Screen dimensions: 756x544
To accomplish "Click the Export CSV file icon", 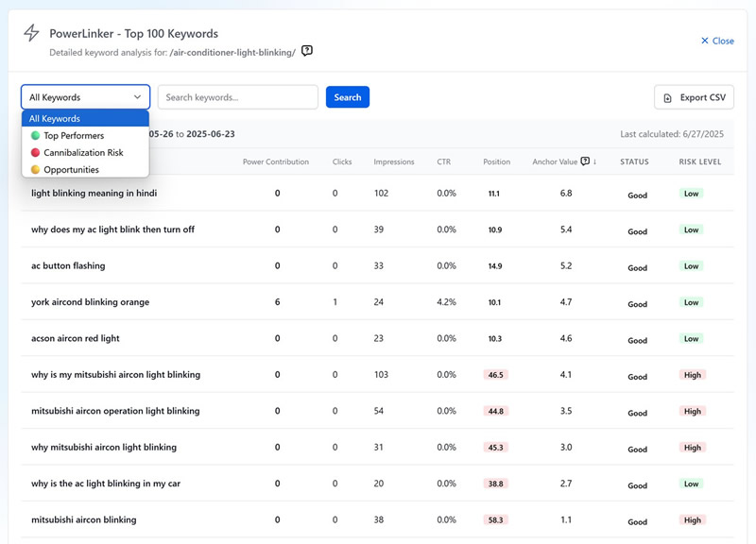I will tap(667, 98).
